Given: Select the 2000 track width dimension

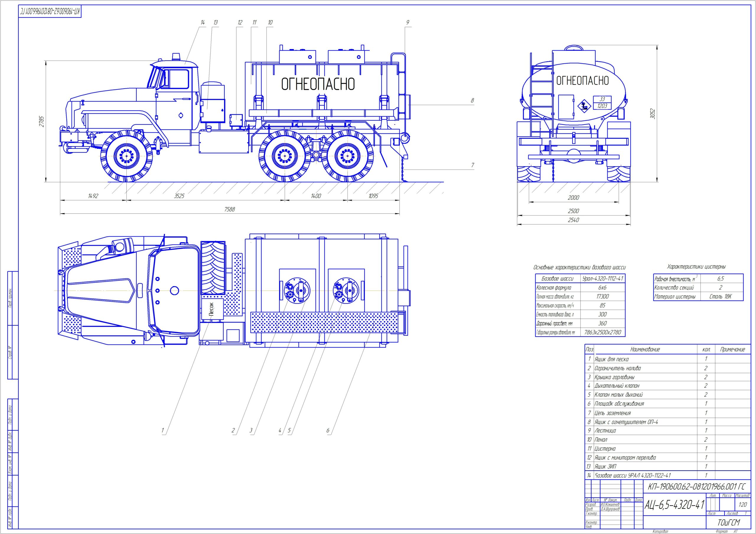Looking at the screenshot, I should coord(573,197).
